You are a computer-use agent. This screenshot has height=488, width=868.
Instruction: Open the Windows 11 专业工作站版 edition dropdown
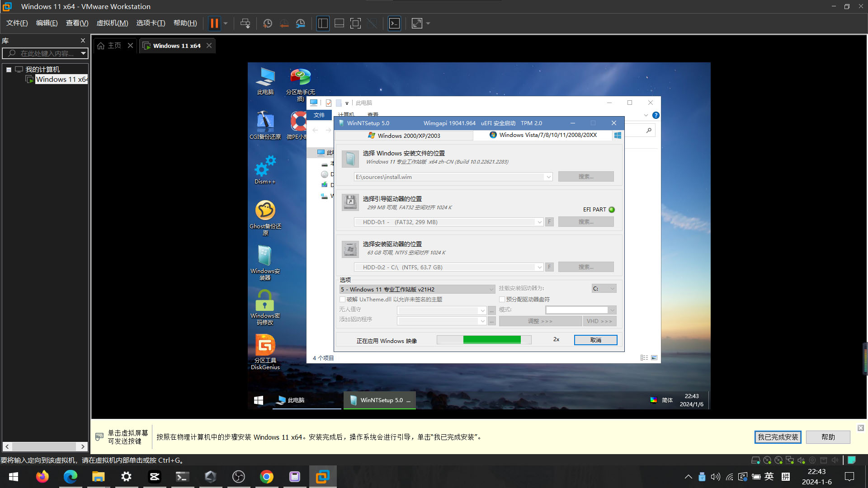[417, 289]
